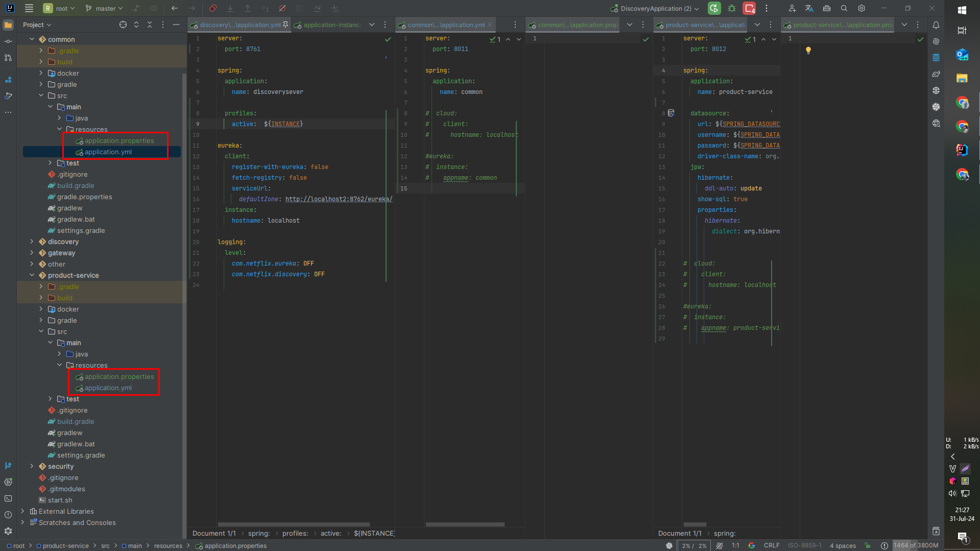Expand the gateway module tree node
980x551 pixels.
[32, 253]
